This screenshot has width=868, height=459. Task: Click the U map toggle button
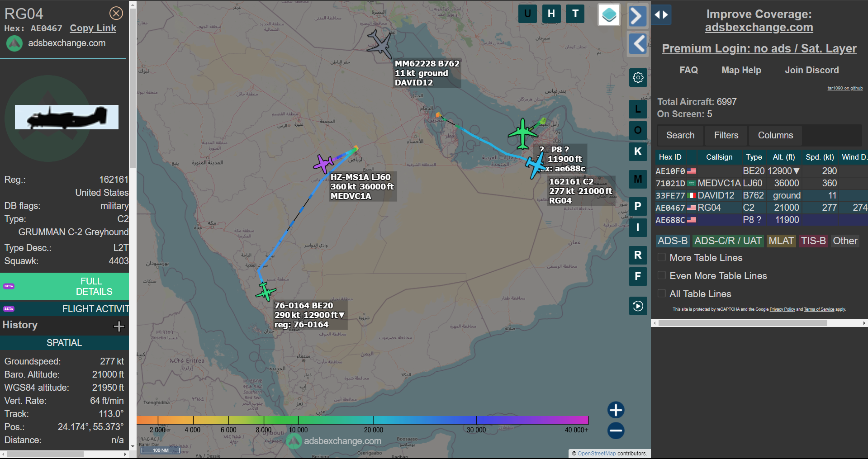(x=527, y=14)
